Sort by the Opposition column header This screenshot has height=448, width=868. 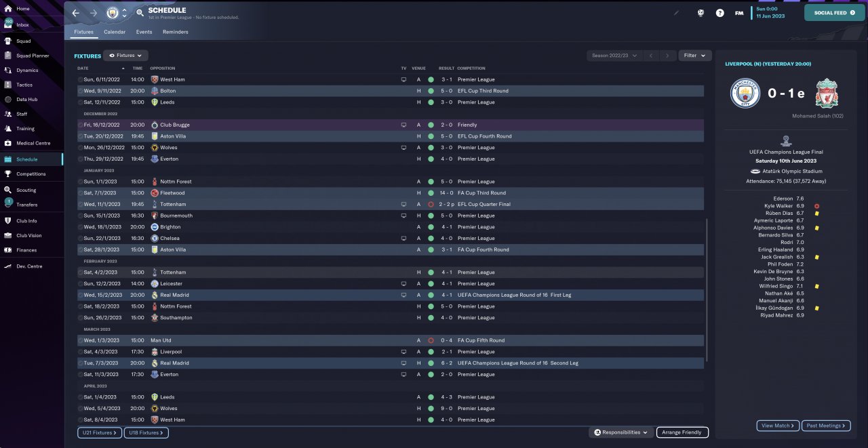point(163,68)
